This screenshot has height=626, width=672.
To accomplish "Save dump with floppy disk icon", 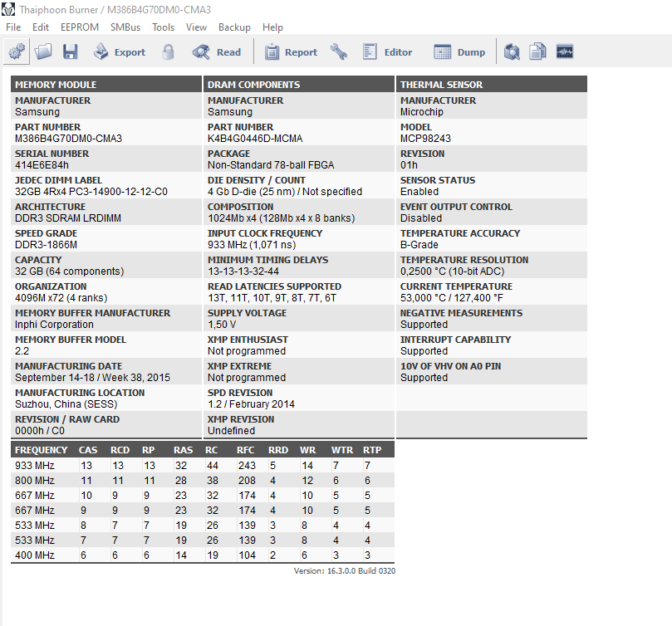I will point(71,51).
